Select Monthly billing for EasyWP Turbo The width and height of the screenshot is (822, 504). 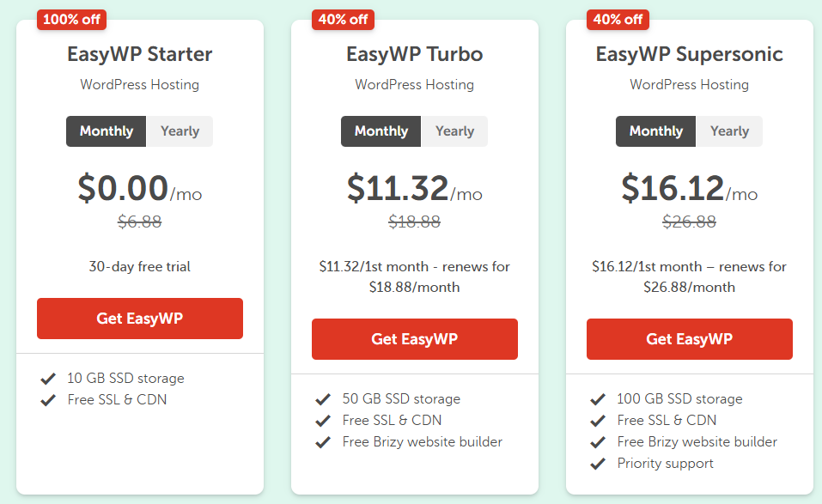tap(381, 131)
